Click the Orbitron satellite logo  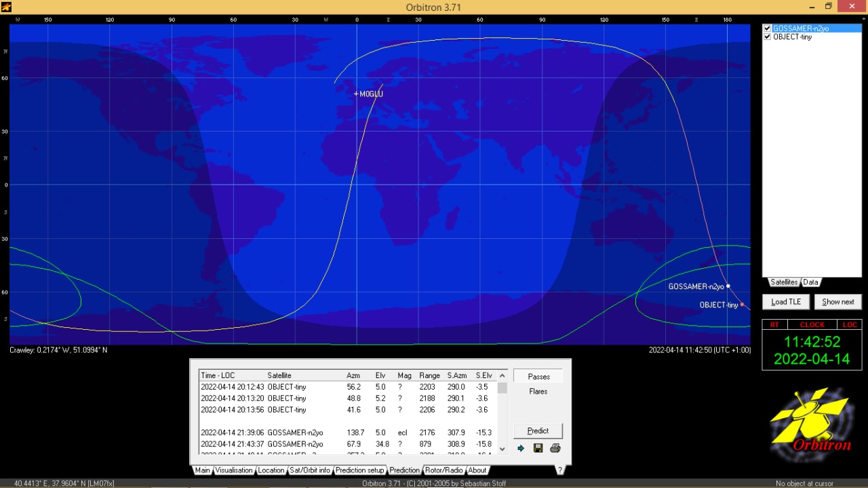pos(811,420)
